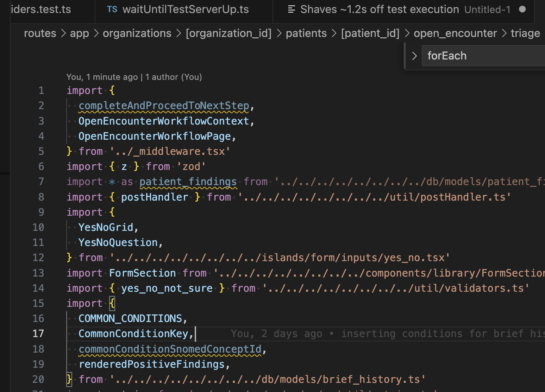The image size is (545, 392).
Task: Click the text file icon on Untitled-1 tab
Action: pos(292,10)
